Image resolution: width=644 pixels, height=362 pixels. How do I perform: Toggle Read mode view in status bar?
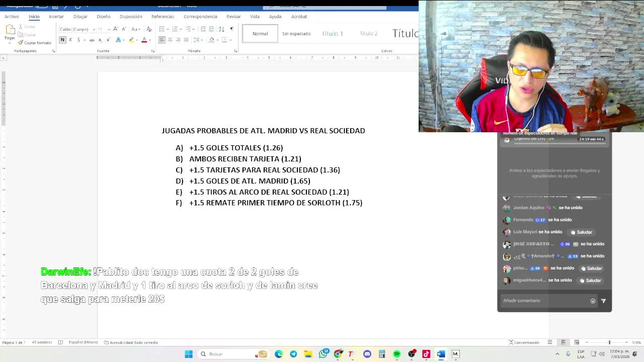coord(550,342)
